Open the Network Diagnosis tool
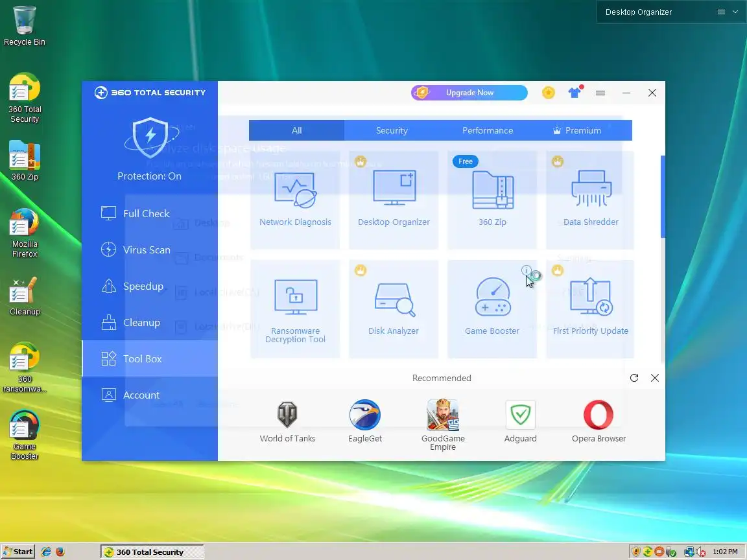Screen dimensions: 747x560 point(295,200)
